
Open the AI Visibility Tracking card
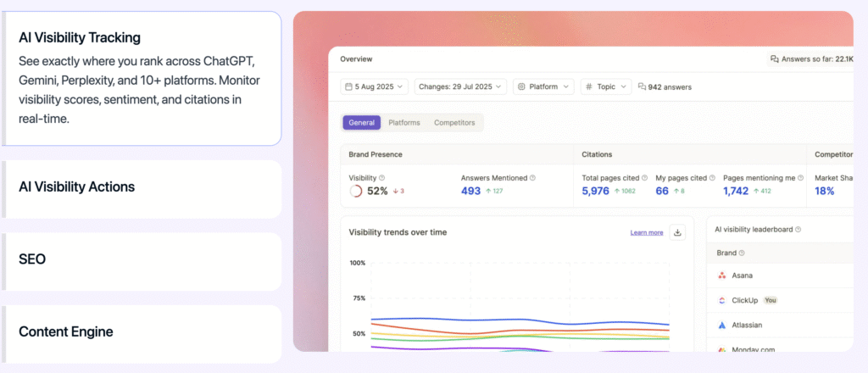142,79
